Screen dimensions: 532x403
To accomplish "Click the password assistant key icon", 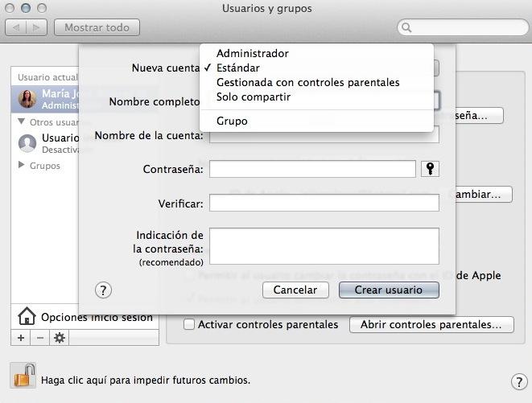I will [x=431, y=169].
